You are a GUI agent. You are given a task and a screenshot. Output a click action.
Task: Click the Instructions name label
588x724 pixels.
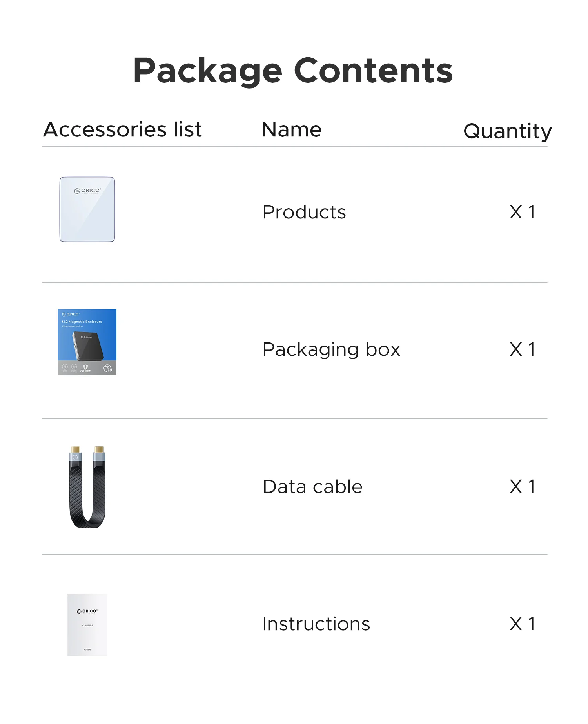tap(316, 624)
